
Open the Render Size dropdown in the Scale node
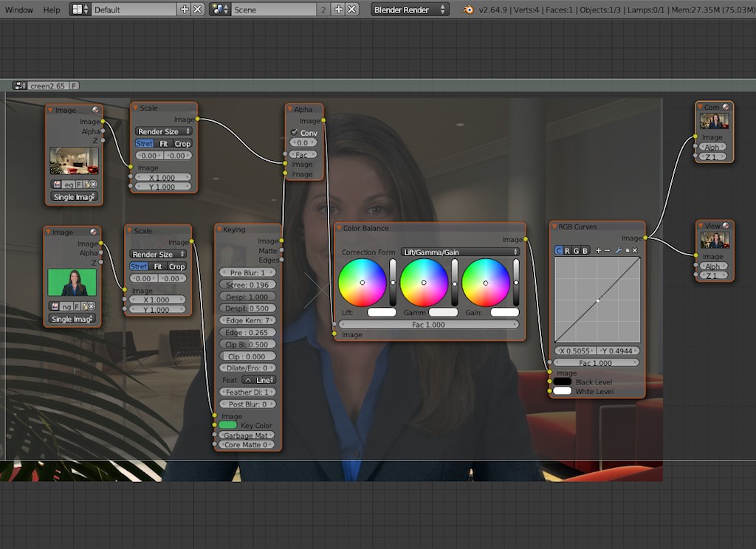pos(162,131)
